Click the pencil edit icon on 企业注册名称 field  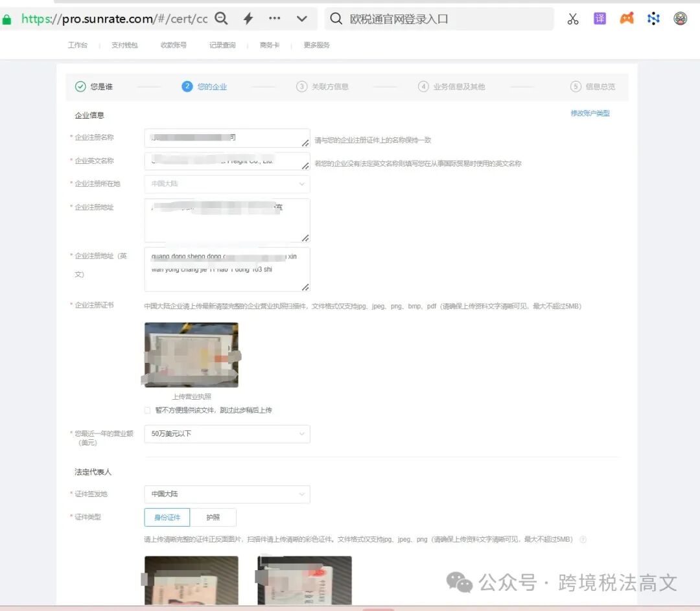(x=305, y=144)
